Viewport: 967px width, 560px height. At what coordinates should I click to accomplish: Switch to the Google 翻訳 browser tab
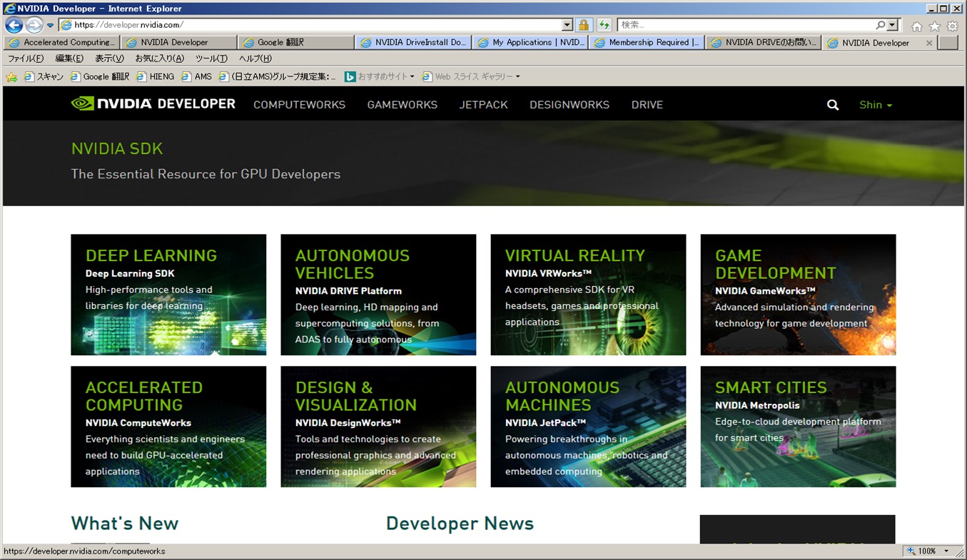click(296, 43)
